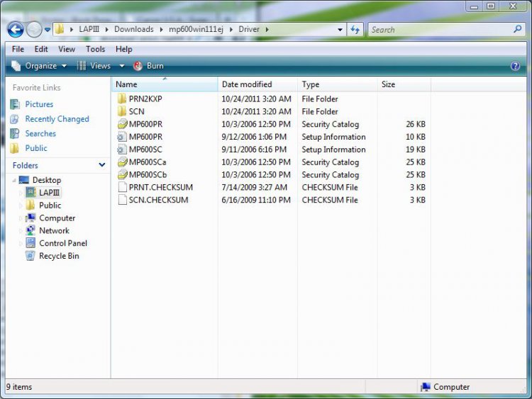Select MP600SC Setup Information file icon
532x399 pixels.
point(122,149)
